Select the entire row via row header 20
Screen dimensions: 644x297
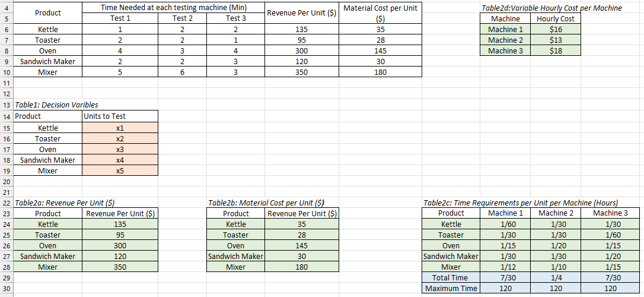[x=6, y=181]
